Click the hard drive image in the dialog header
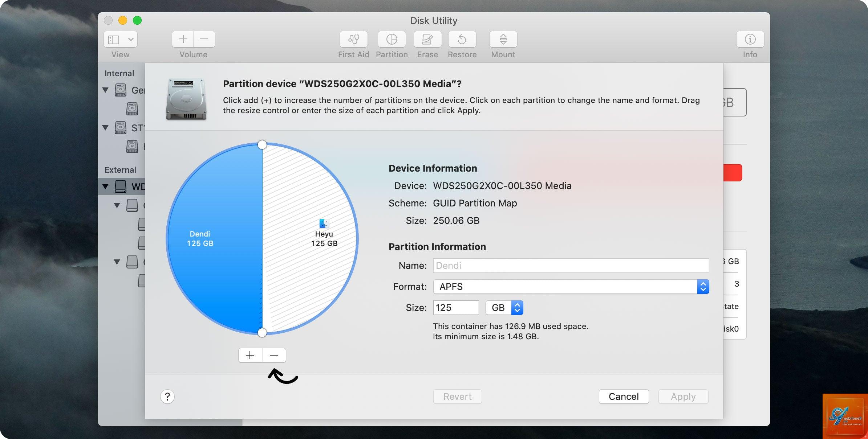The width and height of the screenshot is (868, 439). coord(186,99)
